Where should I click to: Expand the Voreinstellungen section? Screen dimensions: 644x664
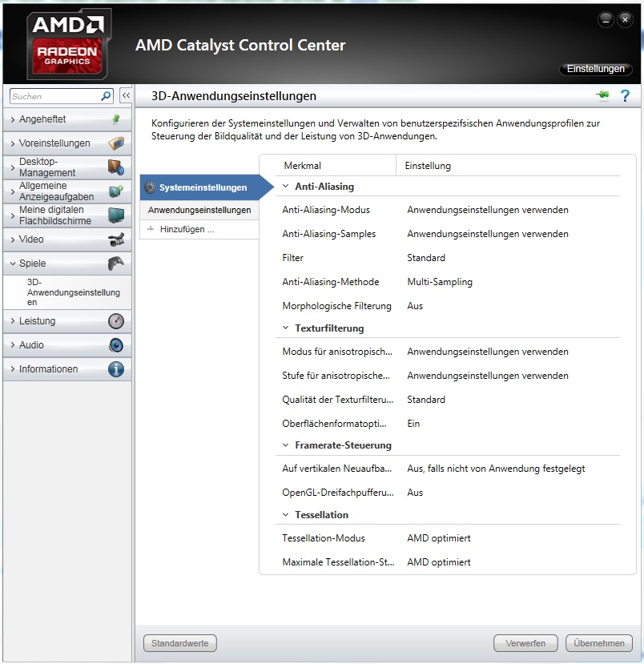[x=13, y=143]
